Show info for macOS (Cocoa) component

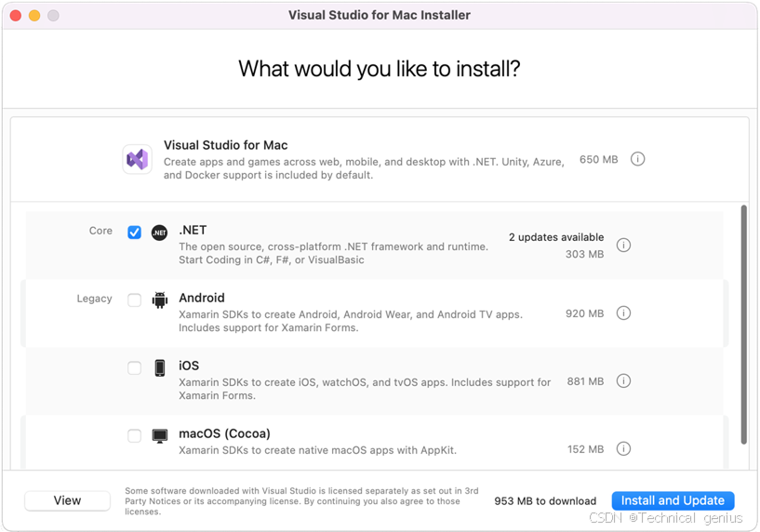(x=623, y=448)
